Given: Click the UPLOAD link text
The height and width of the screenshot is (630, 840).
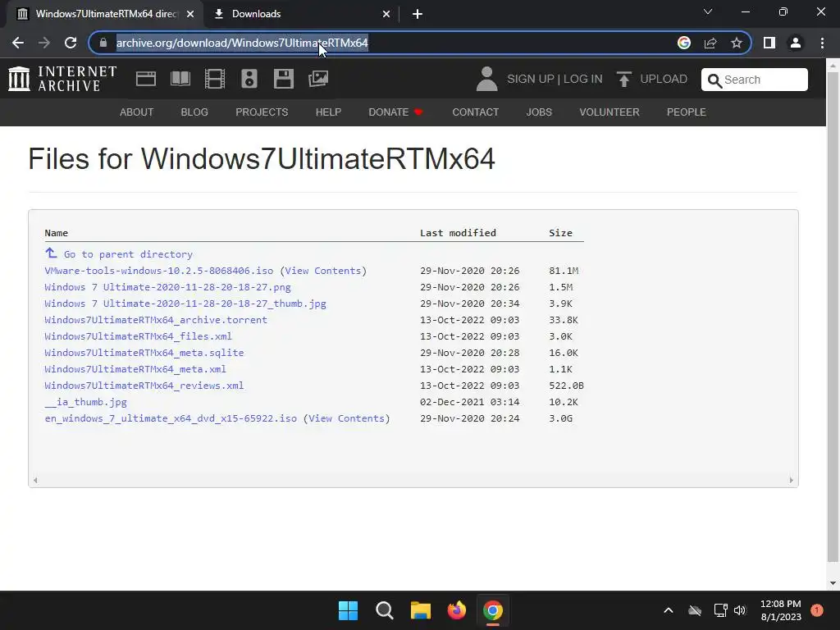Looking at the screenshot, I should [x=664, y=79].
